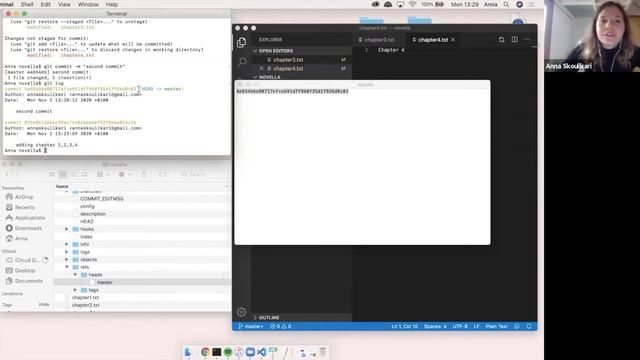
Task: Open the Finder group-by dropdown
Action: [x=102, y=174]
